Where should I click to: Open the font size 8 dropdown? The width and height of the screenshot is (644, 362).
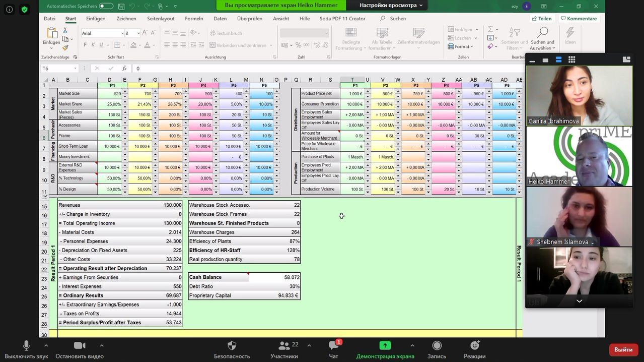138,33
